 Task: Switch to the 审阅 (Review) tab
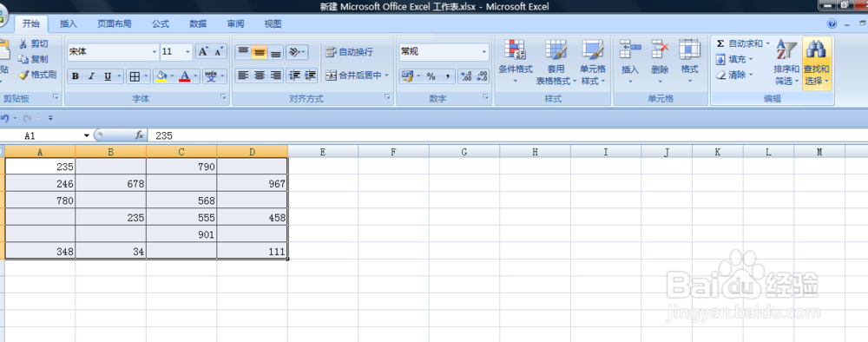click(235, 23)
